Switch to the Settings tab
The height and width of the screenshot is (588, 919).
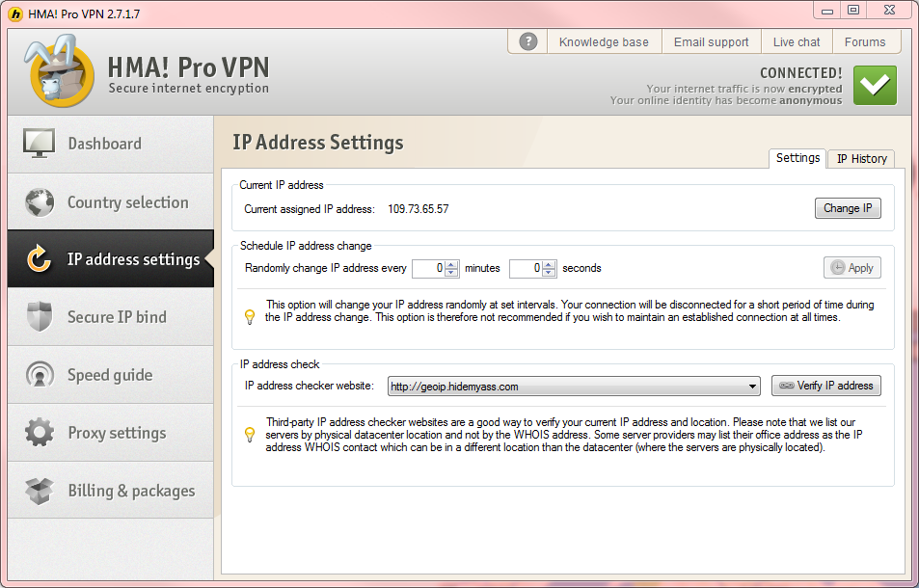[797, 158]
